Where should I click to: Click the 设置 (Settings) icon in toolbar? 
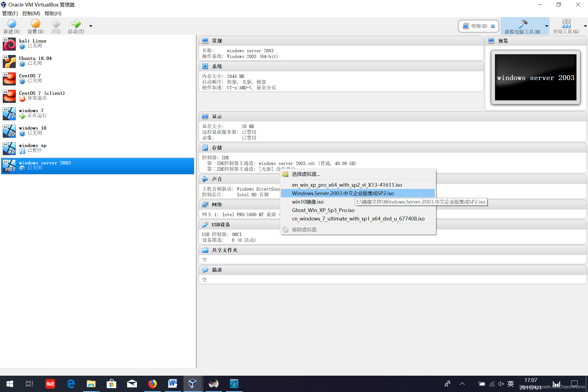click(34, 25)
